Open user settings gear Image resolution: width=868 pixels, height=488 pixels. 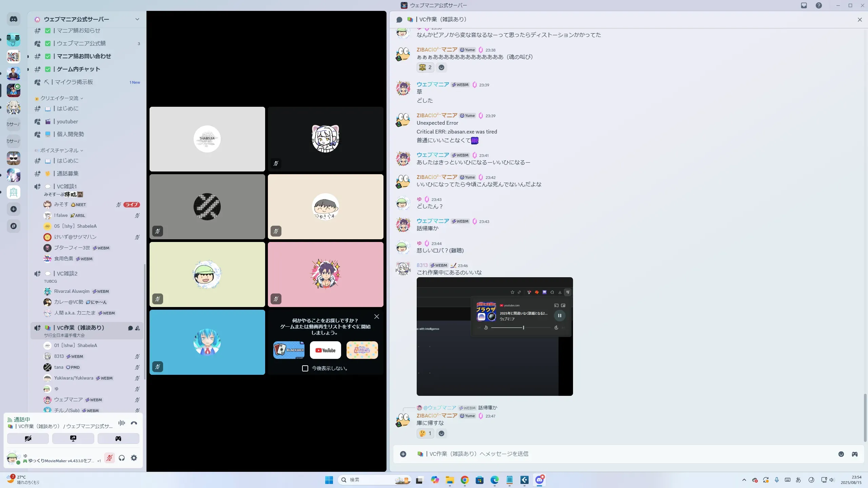(134, 458)
